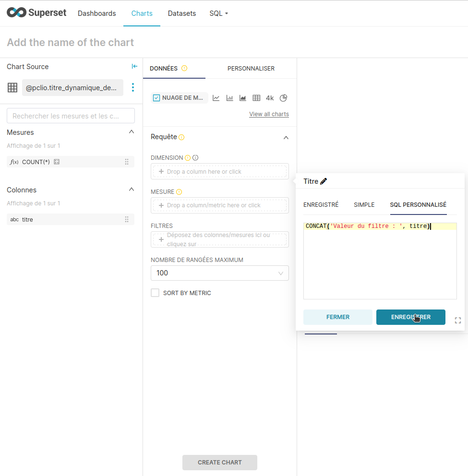The height and width of the screenshot is (476, 468).
Task: Open dataset options three-dot menu
Action: (x=133, y=87)
